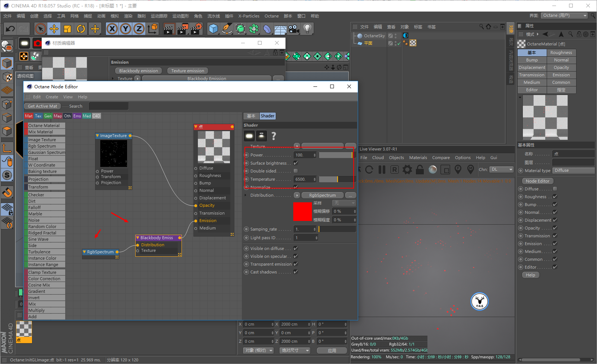Click the camera object icon
This screenshot has width=597, height=364.
pos(294,29)
